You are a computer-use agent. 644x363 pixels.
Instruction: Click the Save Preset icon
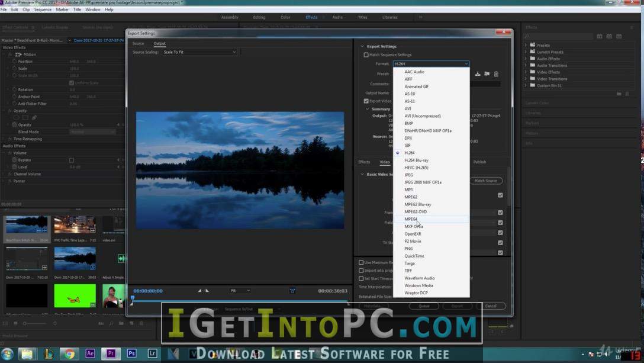click(x=477, y=74)
